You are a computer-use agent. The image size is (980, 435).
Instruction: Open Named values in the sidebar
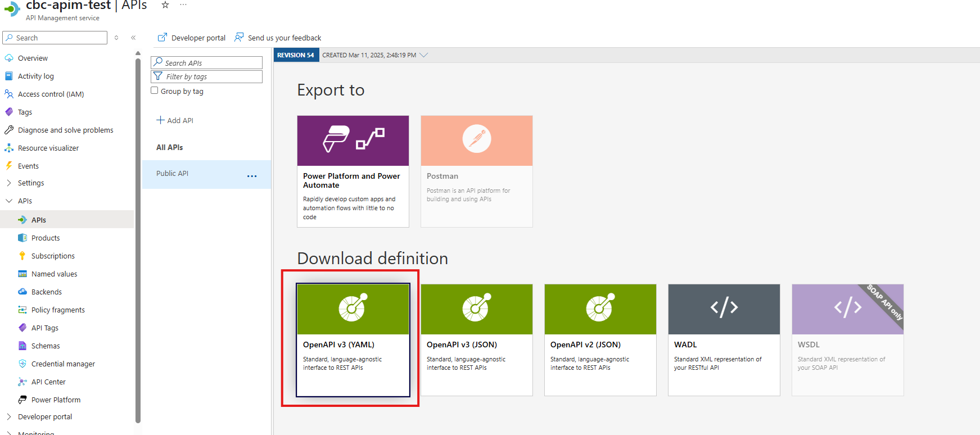point(54,274)
